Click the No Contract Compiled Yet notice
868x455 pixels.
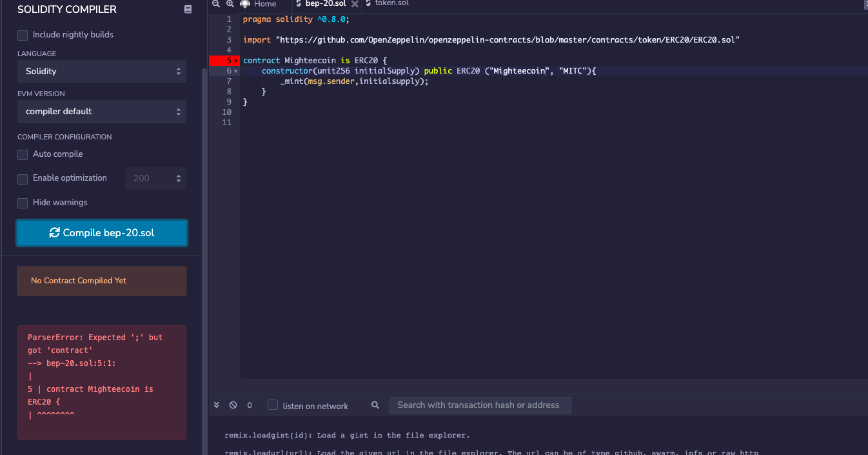click(102, 281)
